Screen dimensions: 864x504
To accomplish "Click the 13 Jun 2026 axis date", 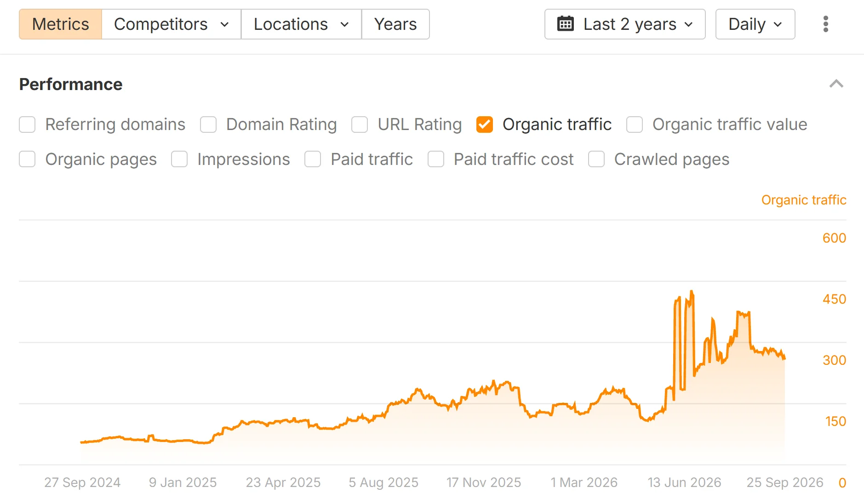I will pos(684,482).
